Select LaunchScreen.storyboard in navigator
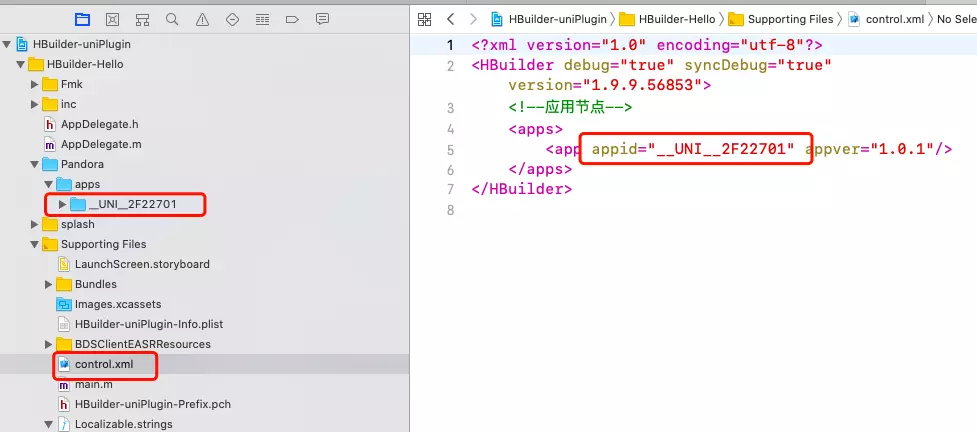This screenshot has height=432, width=977. pyautogui.click(x=141, y=264)
